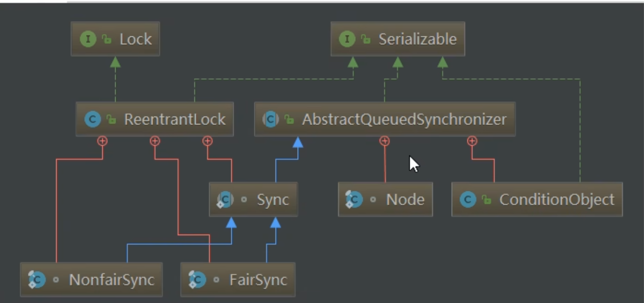Expand the plus connector above ConditionObject
Image resolution: width=644 pixels, height=303 pixels.
(x=472, y=141)
